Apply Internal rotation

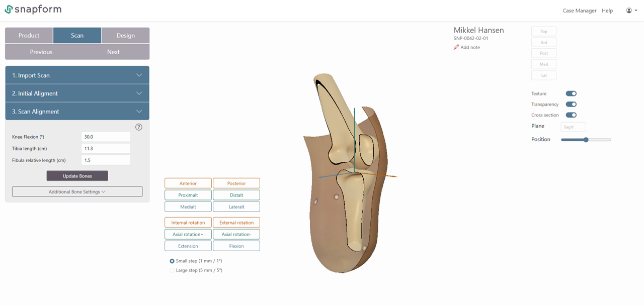coord(188,223)
